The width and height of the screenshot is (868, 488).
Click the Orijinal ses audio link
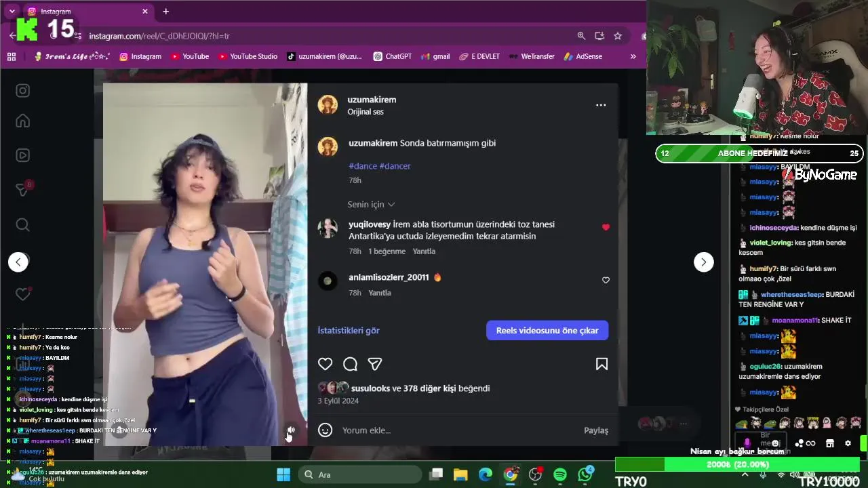tap(366, 112)
